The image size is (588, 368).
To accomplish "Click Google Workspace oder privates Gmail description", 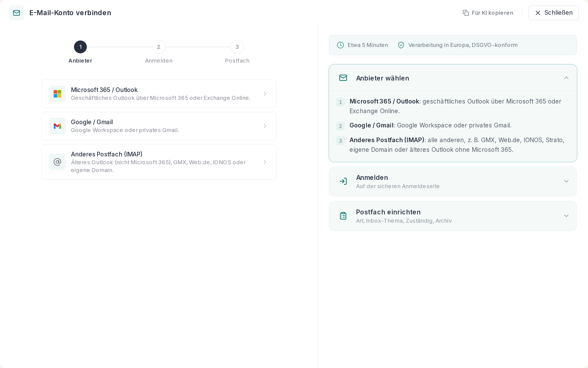I will point(125,130).
